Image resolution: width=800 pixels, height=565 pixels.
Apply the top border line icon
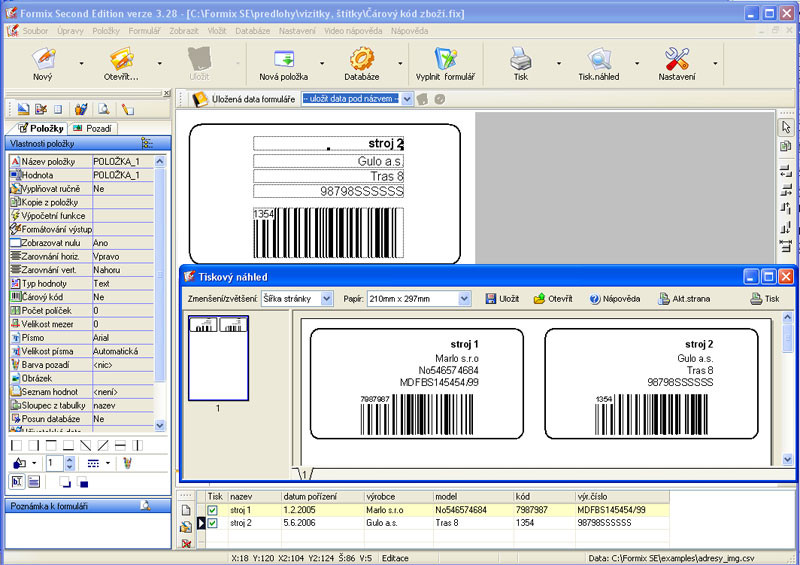51,446
